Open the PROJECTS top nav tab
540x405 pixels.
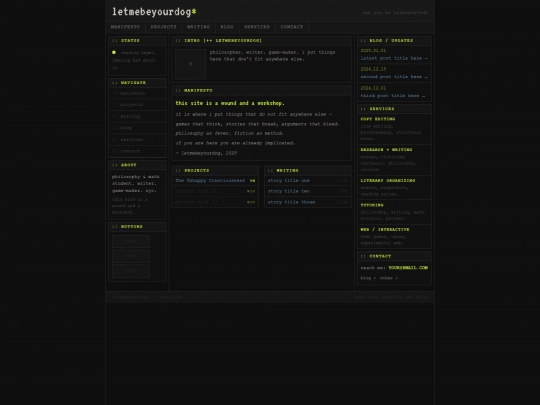[x=163, y=27]
